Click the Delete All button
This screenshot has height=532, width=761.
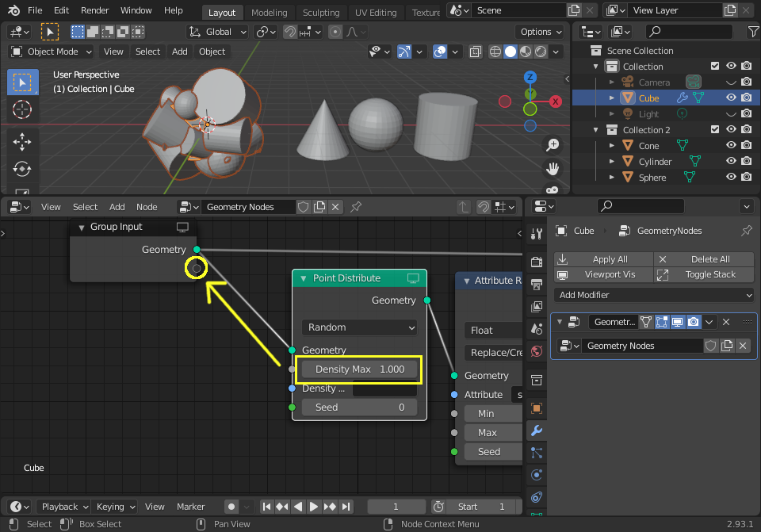[704, 259]
